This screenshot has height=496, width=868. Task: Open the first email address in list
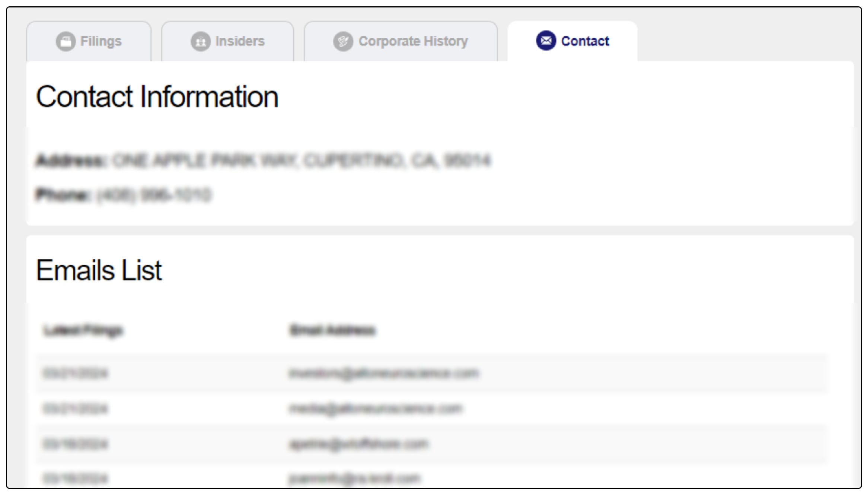(x=383, y=373)
